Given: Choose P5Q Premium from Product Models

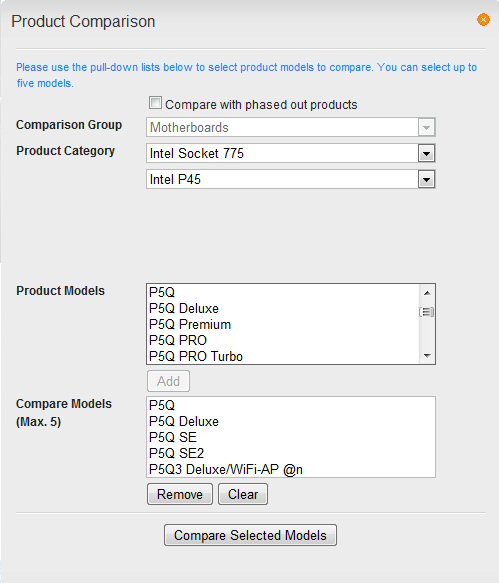Looking at the screenshot, I should pos(283,324).
